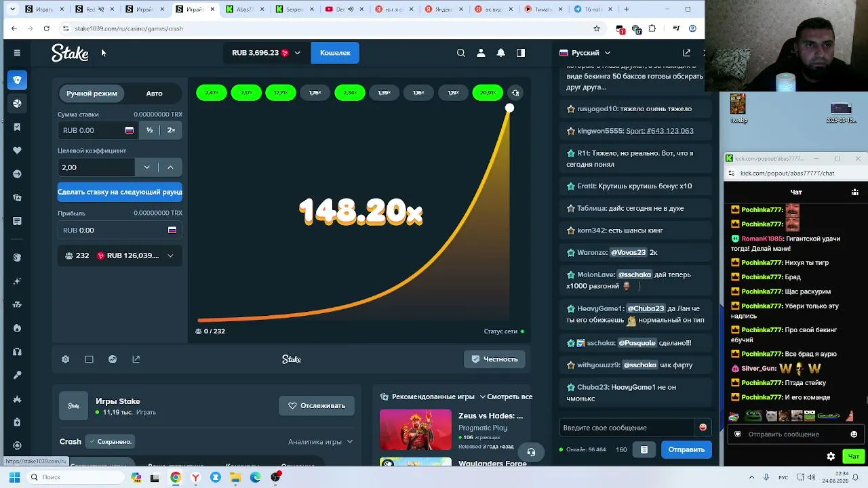This screenshot has width=868, height=488.
Task: Show the Kick chat users list icon
Action: [854, 192]
